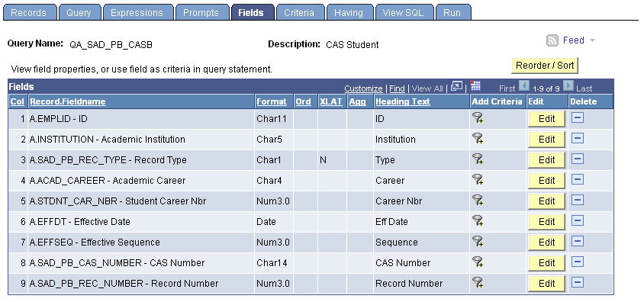Add criteria for A.EFFDT field
Viewport: 644px width, 302px height.
(477, 220)
